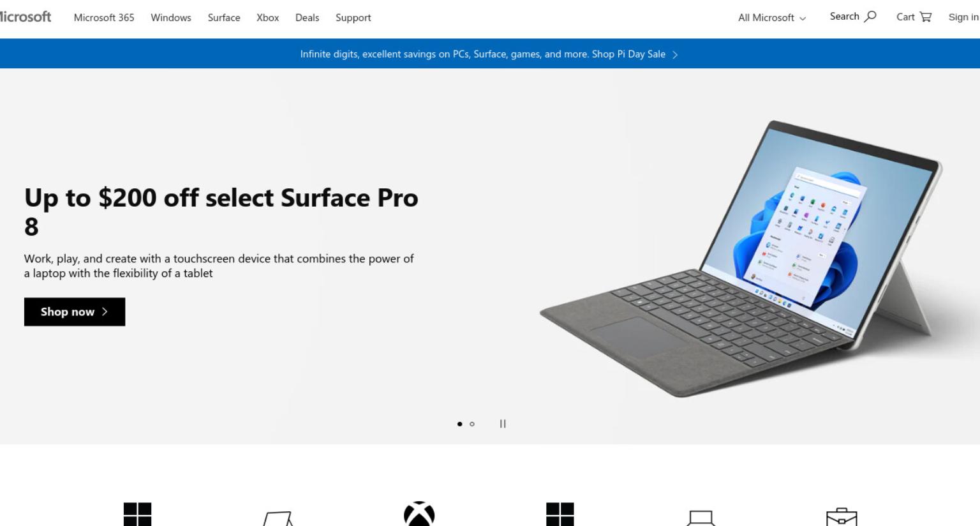
Task: Click the Xbox logo icon
Action: pos(419,514)
